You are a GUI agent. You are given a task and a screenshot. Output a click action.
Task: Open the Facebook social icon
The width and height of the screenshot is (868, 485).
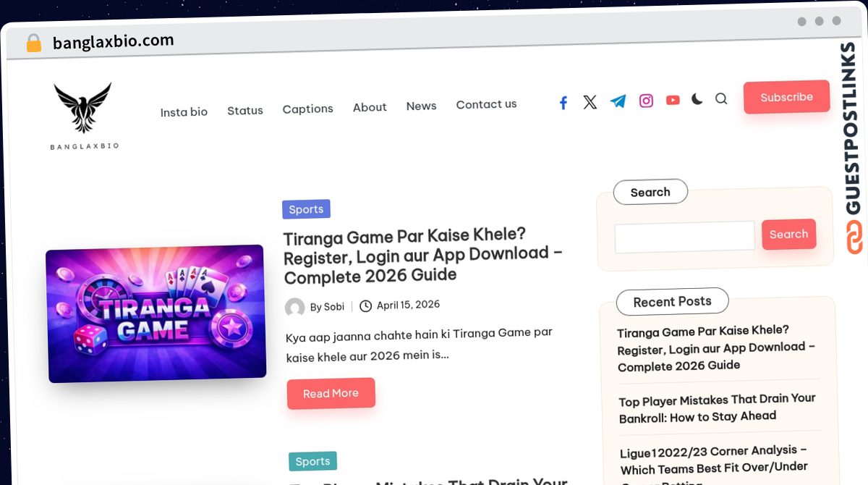[x=563, y=103]
